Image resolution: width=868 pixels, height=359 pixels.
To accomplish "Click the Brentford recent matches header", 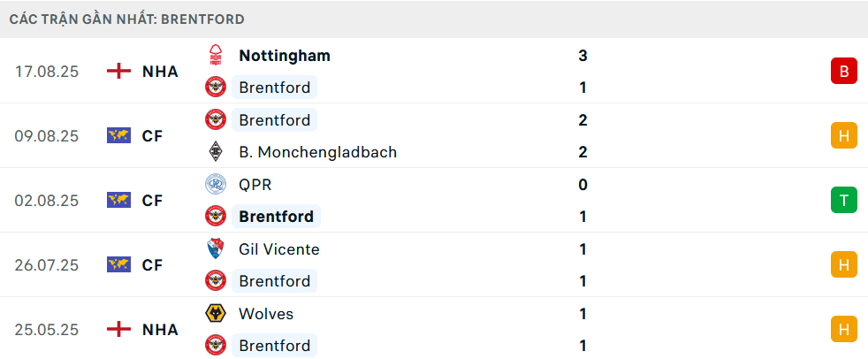I will coord(127,19).
